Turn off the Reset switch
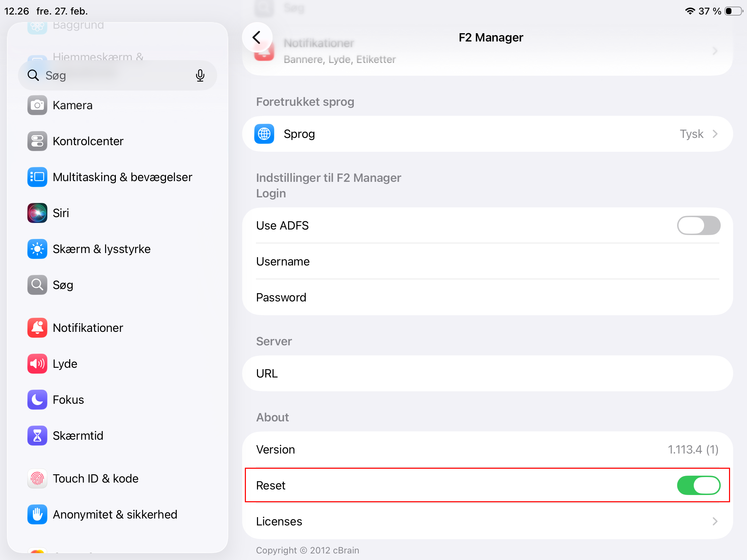Viewport: 747px width, 560px height. pyautogui.click(x=699, y=485)
